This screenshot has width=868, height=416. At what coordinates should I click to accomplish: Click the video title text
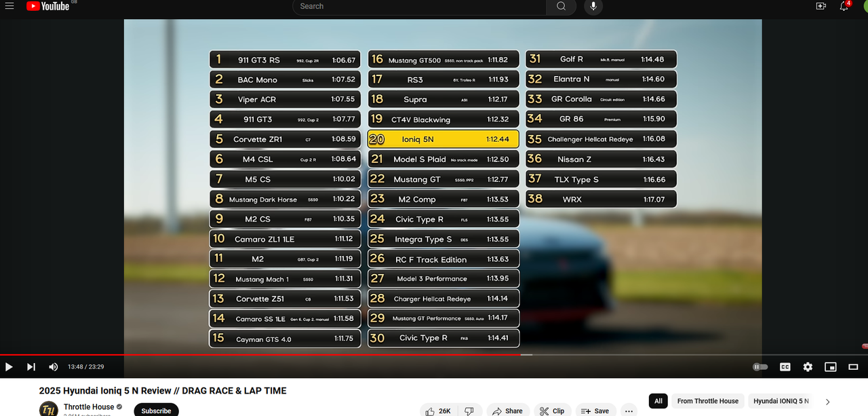(163, 390)
